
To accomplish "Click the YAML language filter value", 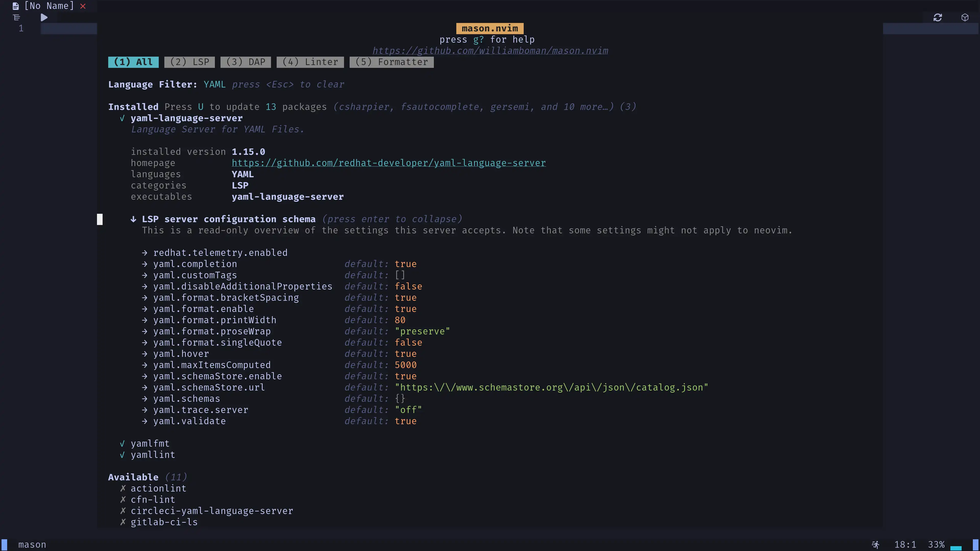I will click(x=215, y=84).
